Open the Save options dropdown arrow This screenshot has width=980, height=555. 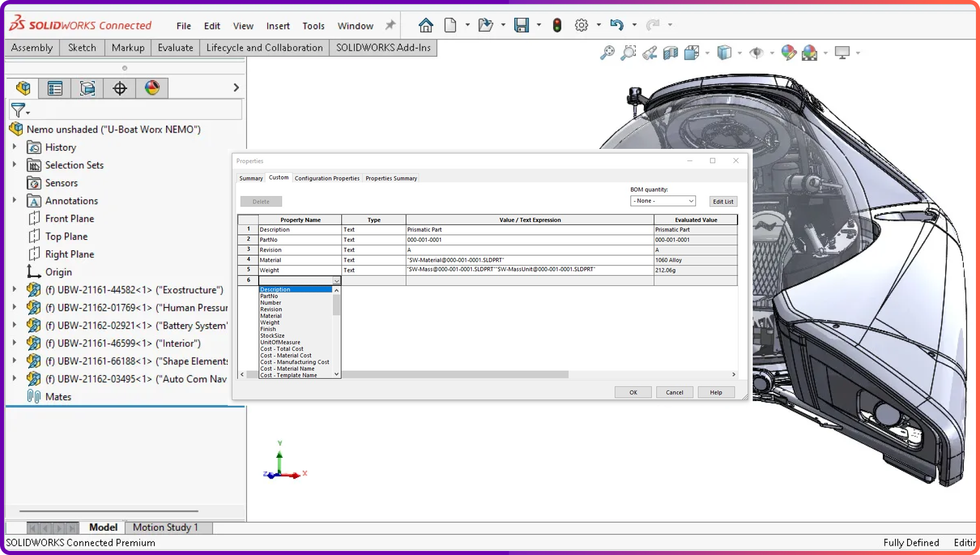pyautogui.click(x=539, y=25)
